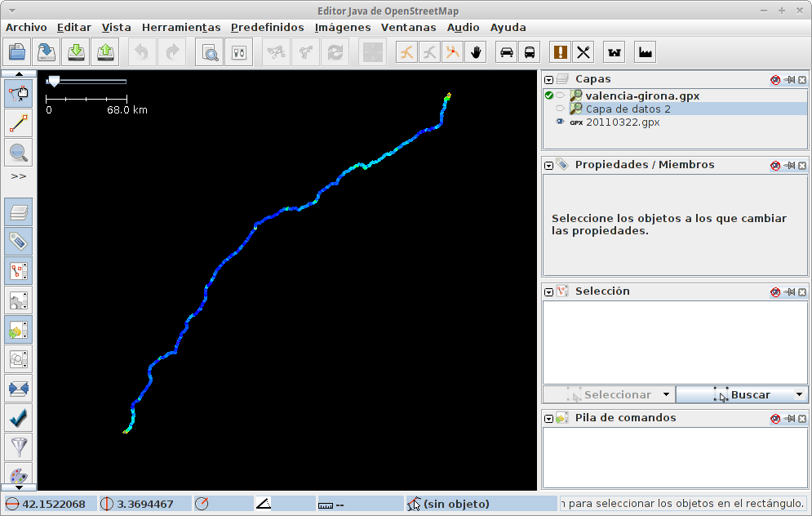Click the car parking preset toolbar icon
812x516 pixels.
506,51
